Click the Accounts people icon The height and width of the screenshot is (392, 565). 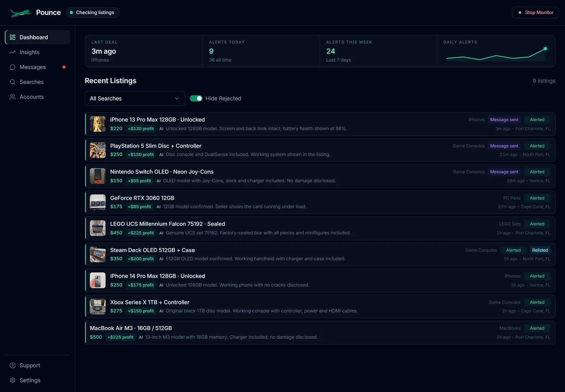13,97
